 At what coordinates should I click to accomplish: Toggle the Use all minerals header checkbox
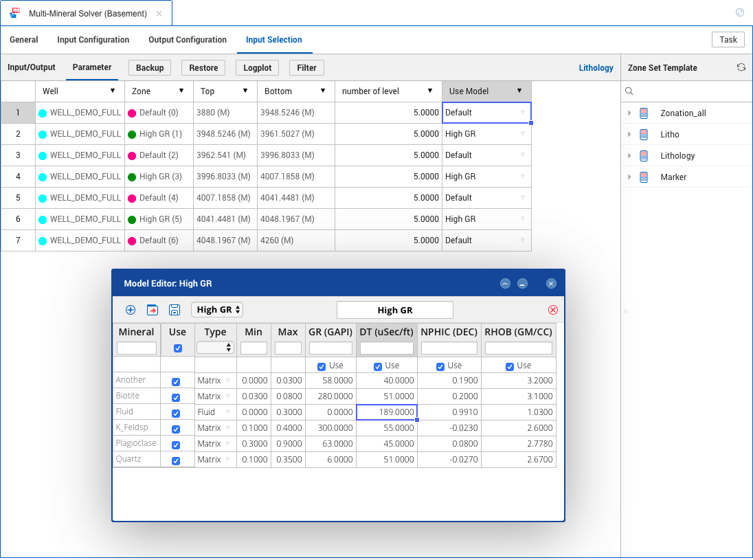click(x=178, y=348)
